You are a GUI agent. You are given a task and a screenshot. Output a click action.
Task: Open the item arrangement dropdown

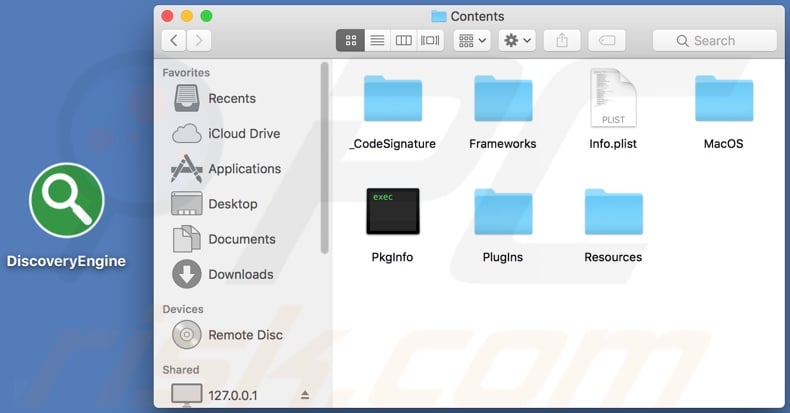pos(471,41)
